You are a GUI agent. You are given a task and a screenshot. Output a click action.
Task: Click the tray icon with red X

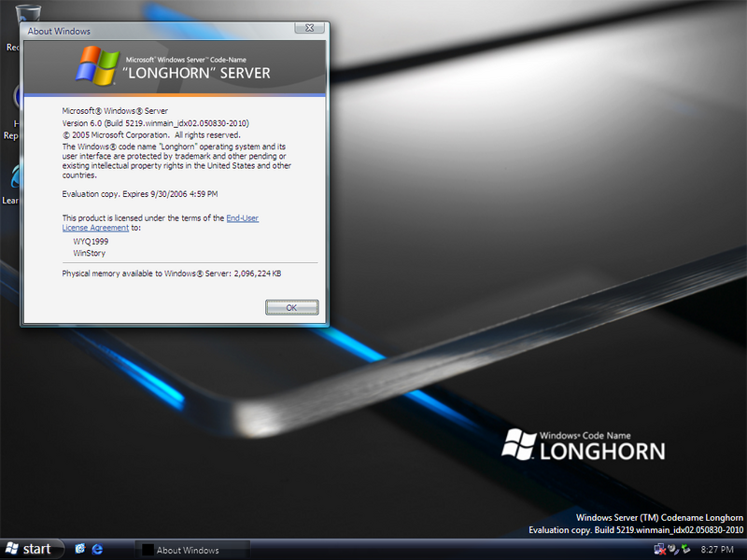pyautogui.click(x=660, y=550)
